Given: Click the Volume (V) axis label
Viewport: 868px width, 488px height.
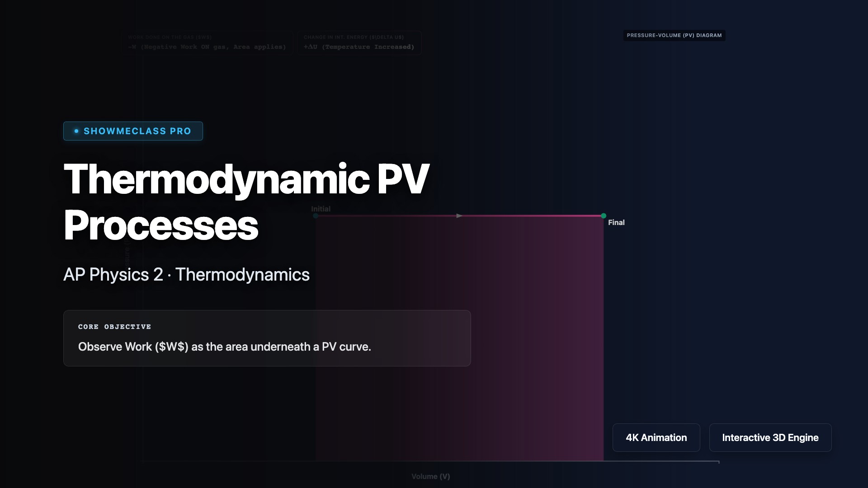Looking at the screenshot, I should (x=430, y=476).
